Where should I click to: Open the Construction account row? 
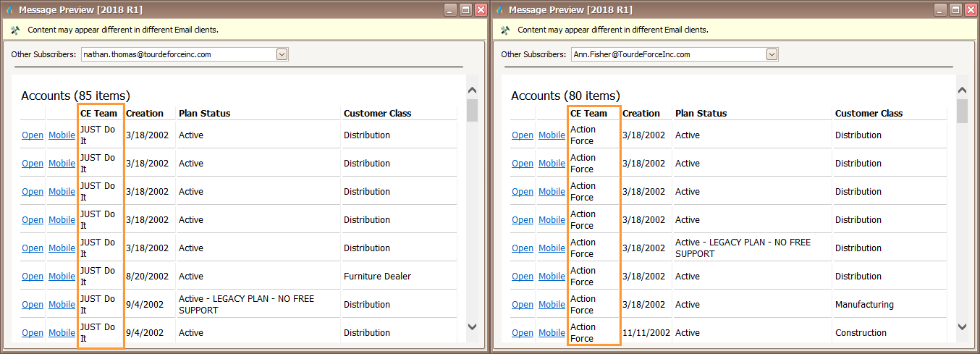523,332
